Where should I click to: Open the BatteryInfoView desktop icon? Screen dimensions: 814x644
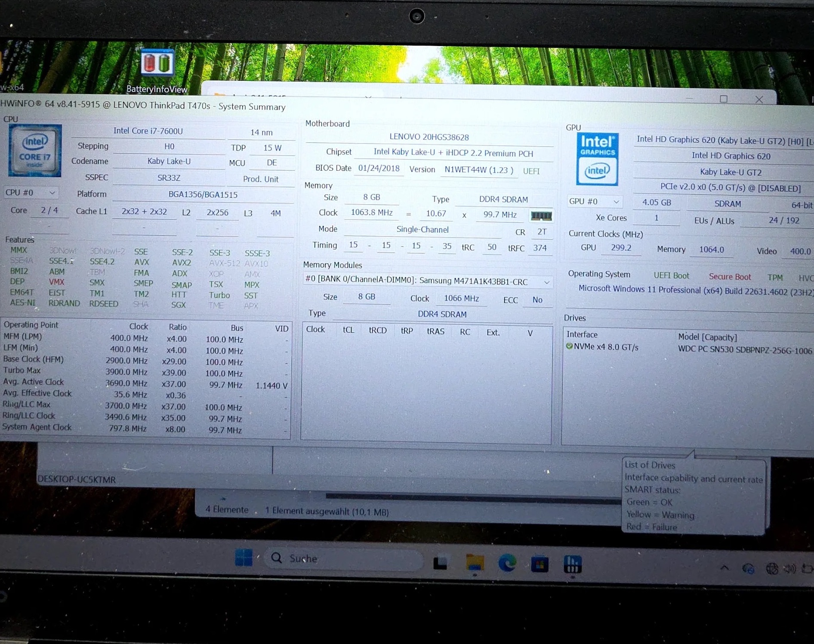point(157,71)
